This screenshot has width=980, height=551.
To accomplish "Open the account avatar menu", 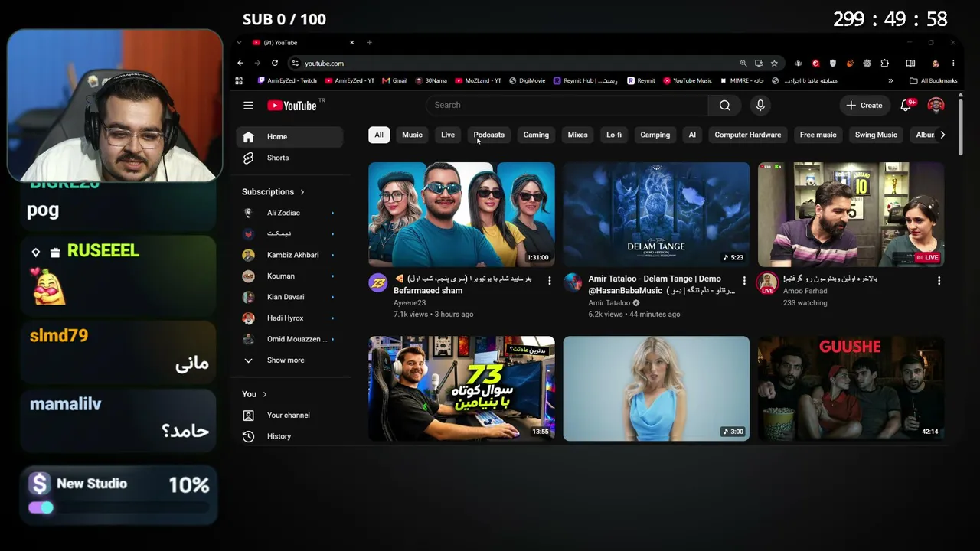I will click(936, 106).
